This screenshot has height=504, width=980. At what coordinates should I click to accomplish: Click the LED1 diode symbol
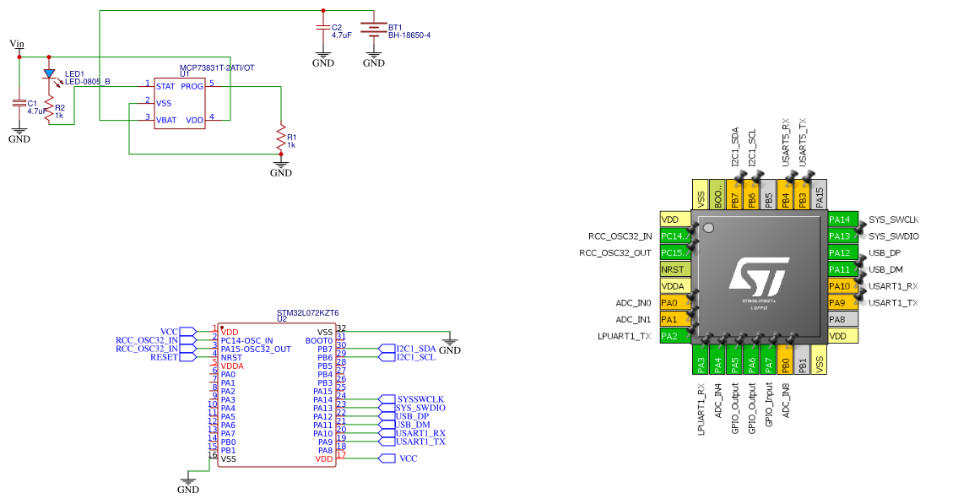pyautogui.click(x=49, y=74)
